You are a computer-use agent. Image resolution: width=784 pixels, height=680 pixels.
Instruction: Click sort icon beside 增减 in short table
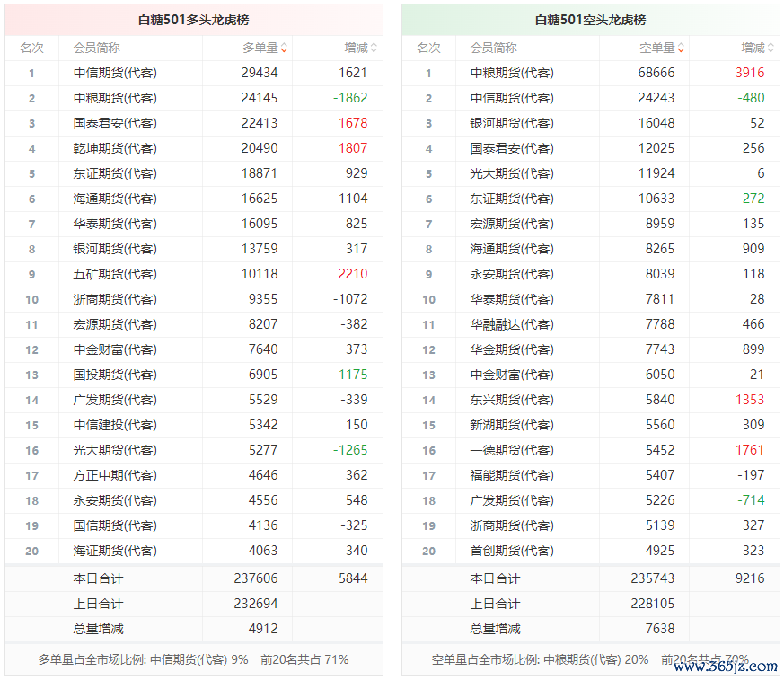click(x=771, y=49)
